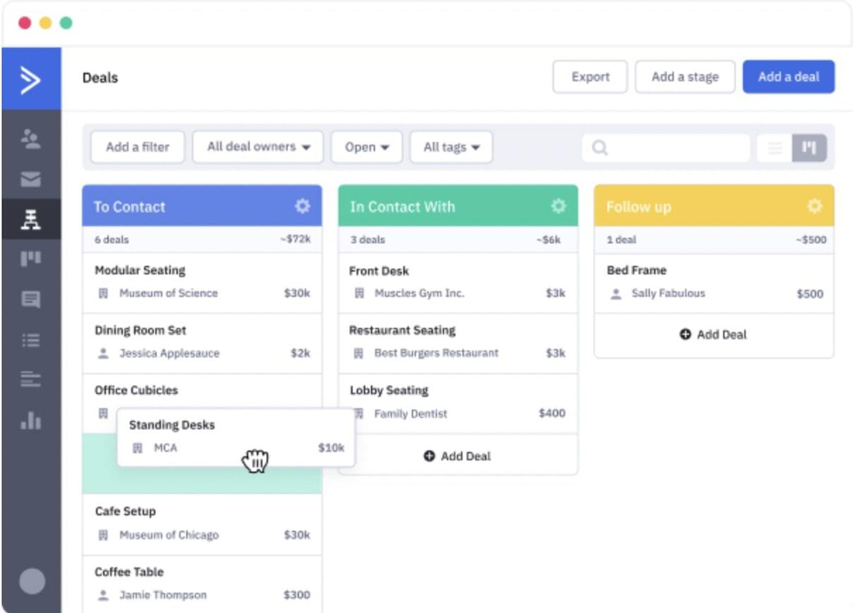868x613 pixels.
Task: Open Campaigns envelope icon in sidebar
Action: pyautogui.click(x=30, y=179)
